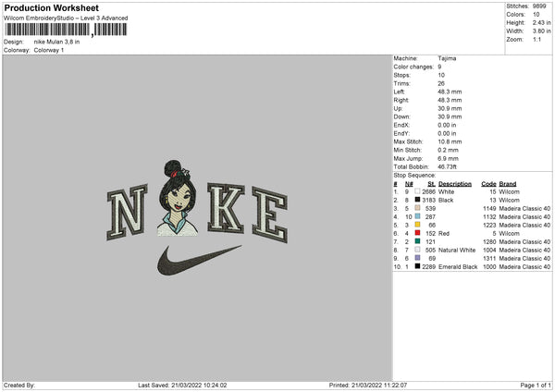
Task: Click the Max Jump value '6.9 mm'
Action: (x=448, y=158)
